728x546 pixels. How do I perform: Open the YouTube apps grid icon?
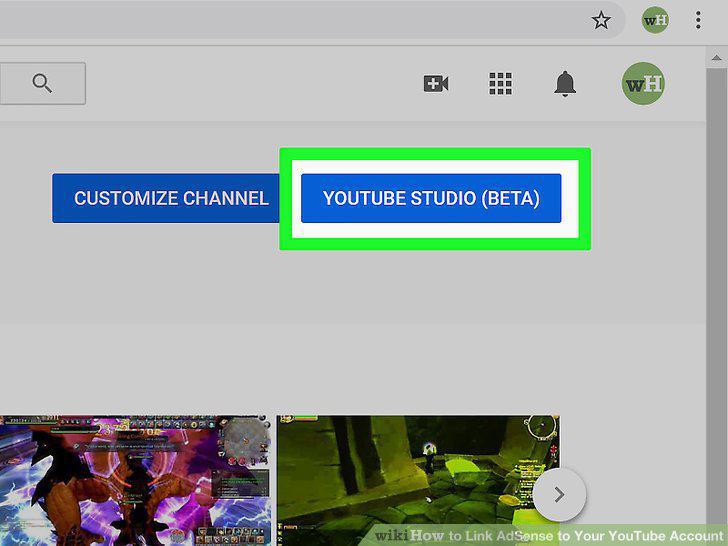pos(500,84)
